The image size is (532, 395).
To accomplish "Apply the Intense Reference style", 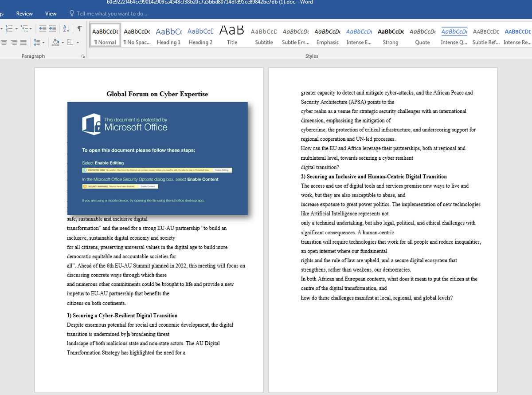I will click(517, 36).
